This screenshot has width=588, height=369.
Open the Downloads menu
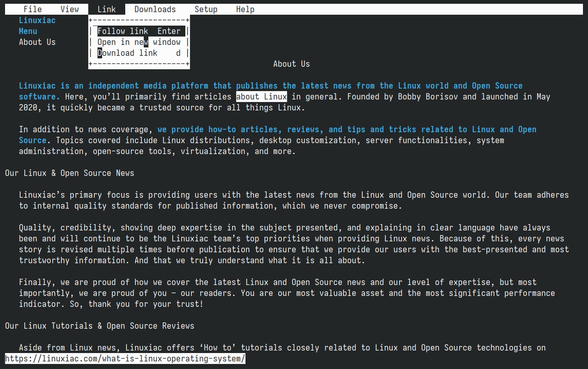pos(155,9)
